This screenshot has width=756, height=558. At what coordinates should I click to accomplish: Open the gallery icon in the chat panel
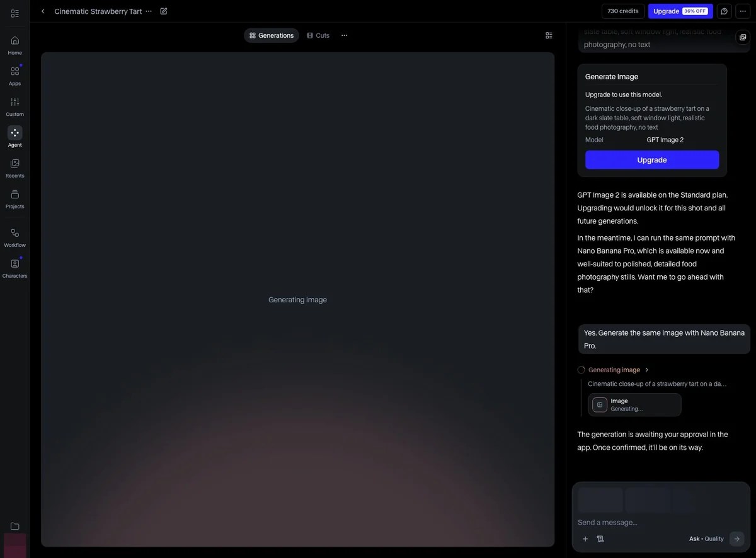[743, 37]
